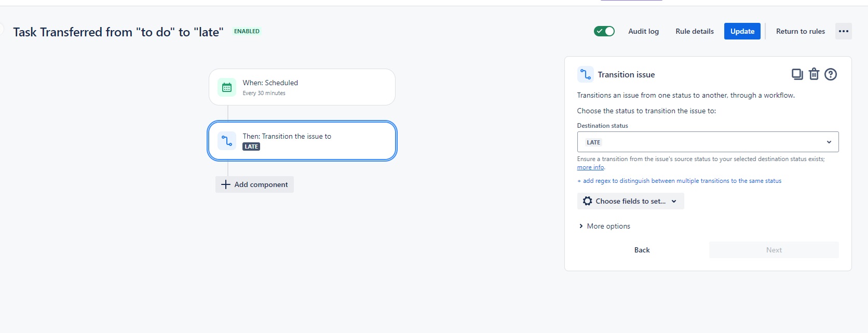The width and height of the screenshot is (868, 333).
Task: Click the Update button
Action: [742, 31]
